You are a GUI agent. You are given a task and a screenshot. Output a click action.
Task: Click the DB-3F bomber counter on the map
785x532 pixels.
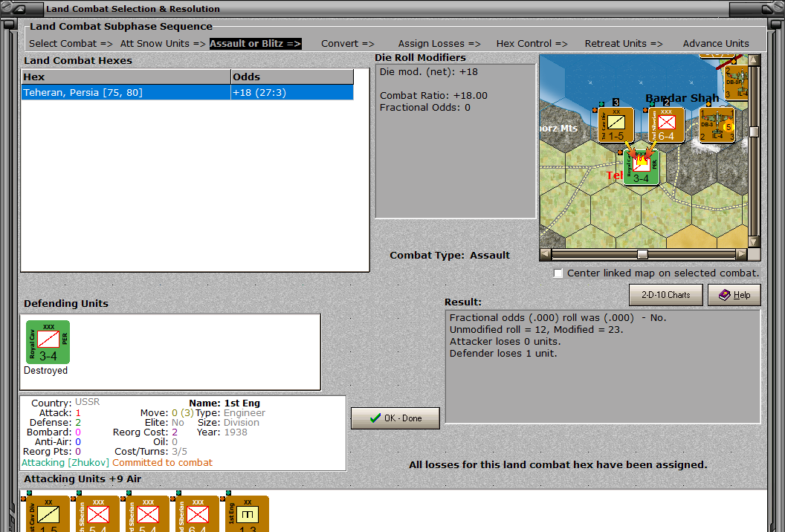pyautogui.click(x=737, y=82)
